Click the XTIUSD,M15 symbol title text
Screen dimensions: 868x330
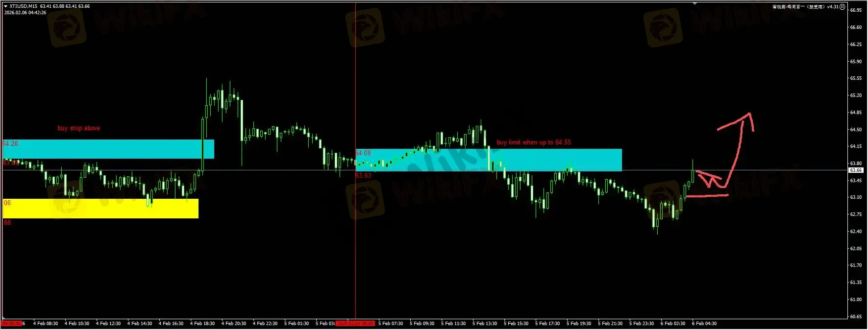pos(23,6)
